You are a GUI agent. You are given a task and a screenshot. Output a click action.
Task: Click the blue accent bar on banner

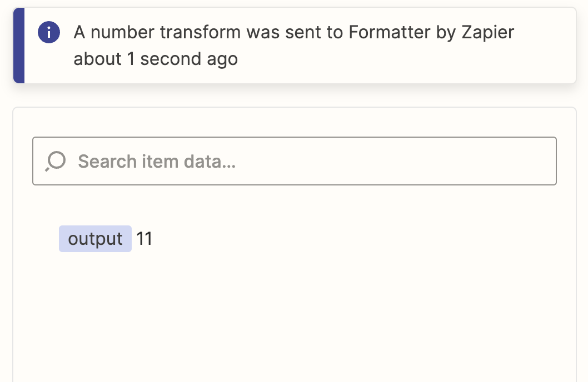coord(19,46)
